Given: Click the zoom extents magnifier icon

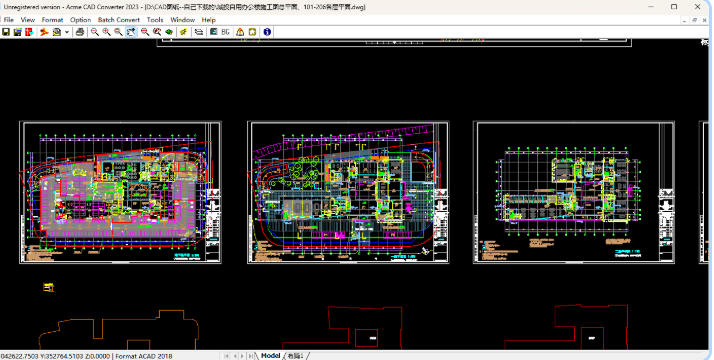Looking at the screenshot, I should pyautogui.click(x=157, y=32).
